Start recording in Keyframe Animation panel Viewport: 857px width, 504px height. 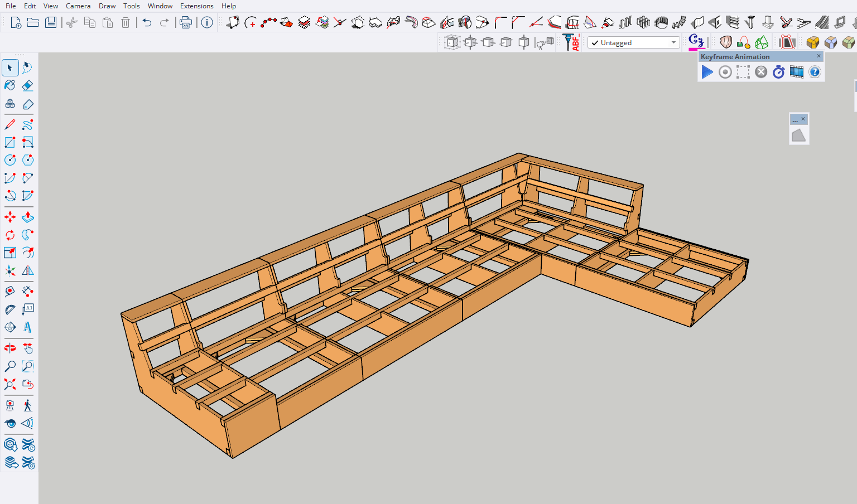(x=725, y=72)
